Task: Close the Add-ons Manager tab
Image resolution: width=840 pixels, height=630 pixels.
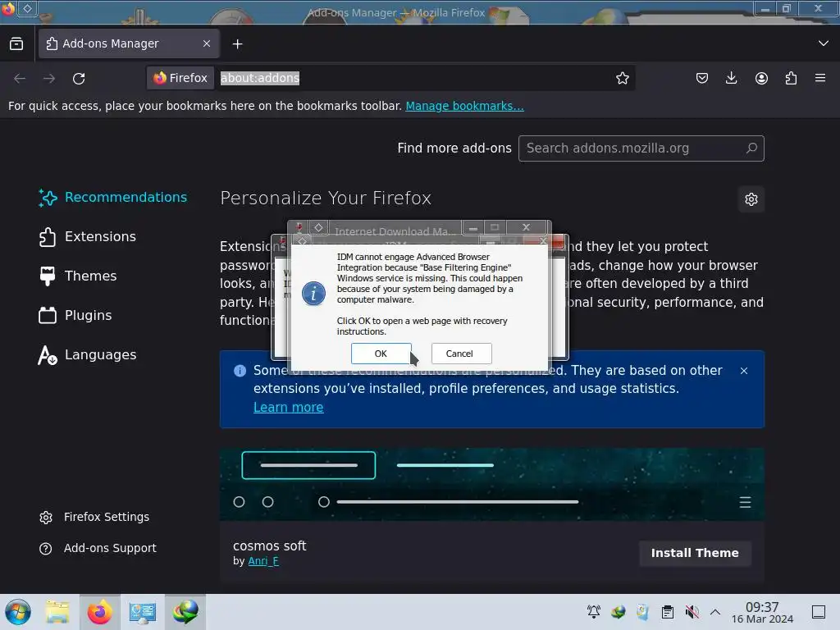Action: pyautogui.click(x=207, y=43)
